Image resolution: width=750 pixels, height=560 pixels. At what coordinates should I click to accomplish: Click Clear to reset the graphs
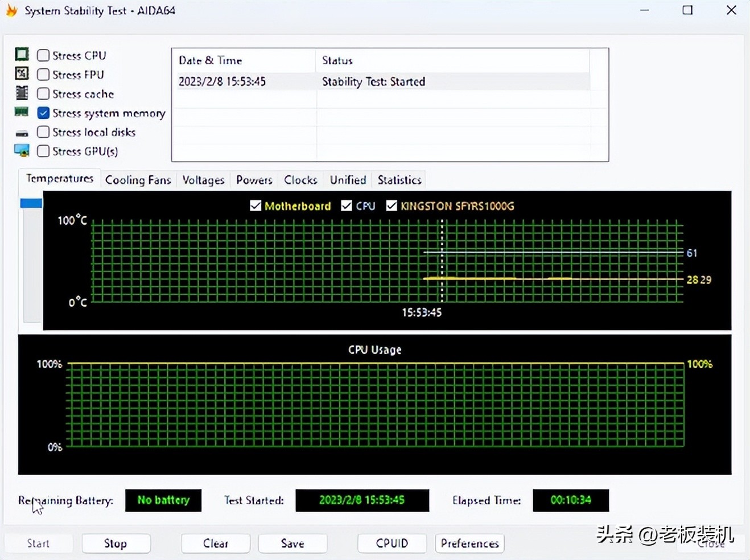coord(215,543)
